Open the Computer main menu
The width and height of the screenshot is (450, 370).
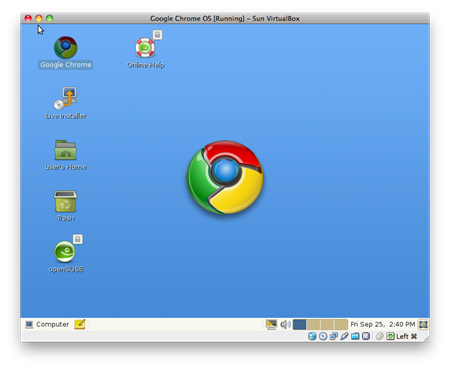coord(47,324)
